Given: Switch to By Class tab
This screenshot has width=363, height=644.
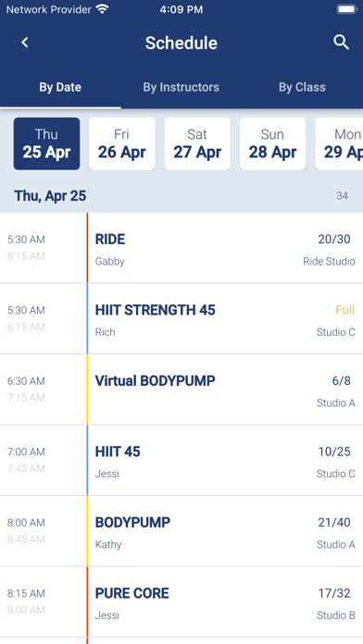Looking at the screenshot, I should coord(302,87).
